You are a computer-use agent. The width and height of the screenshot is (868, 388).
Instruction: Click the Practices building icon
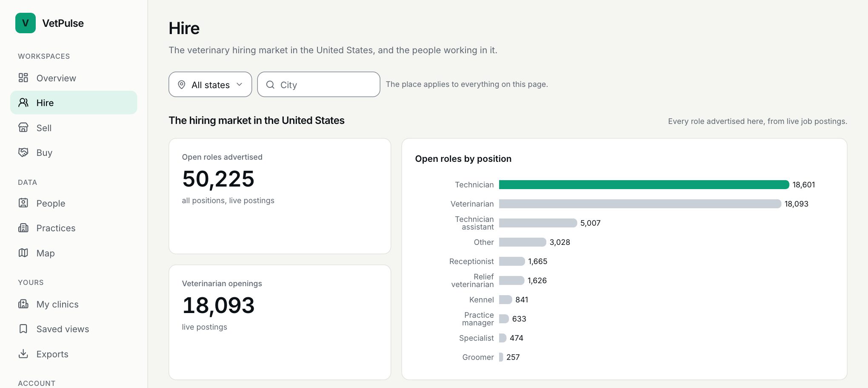[x=23, y=228]
